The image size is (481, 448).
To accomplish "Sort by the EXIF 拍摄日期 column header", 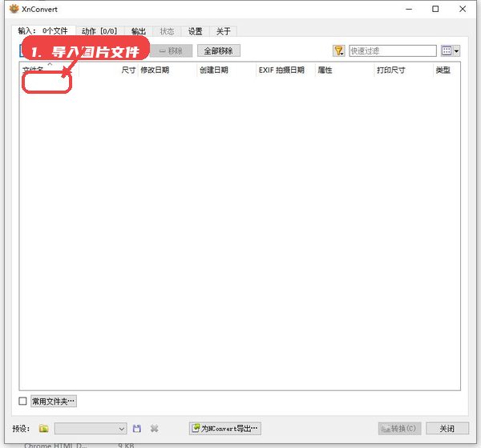I will [x=285, y=71].
